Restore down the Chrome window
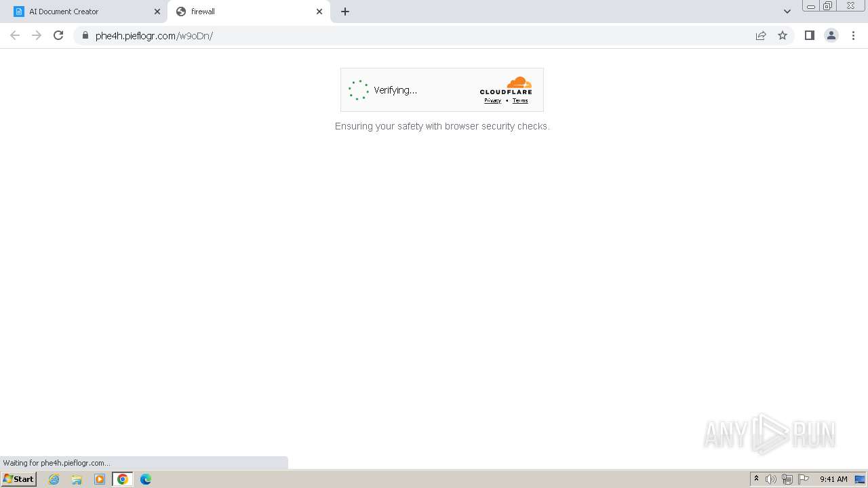The image size is (868, 488). (x=828, y=6)
